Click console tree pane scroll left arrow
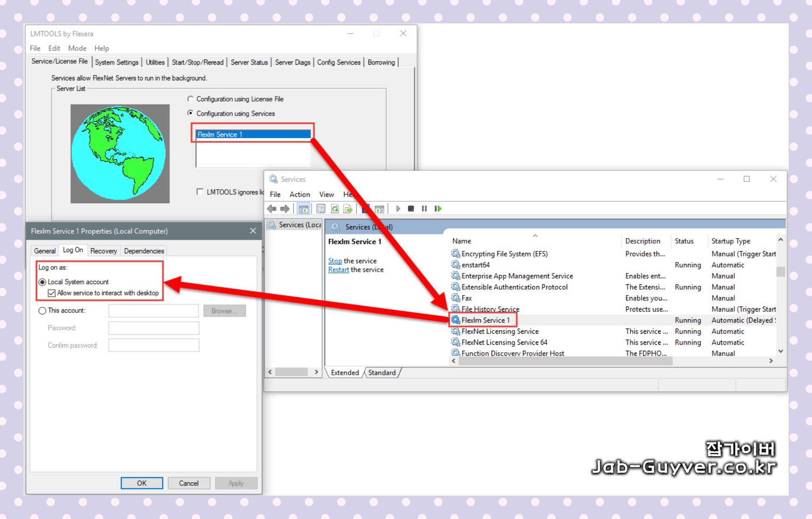Viewport: 812px width, 519px height. (x=270, y=372)
